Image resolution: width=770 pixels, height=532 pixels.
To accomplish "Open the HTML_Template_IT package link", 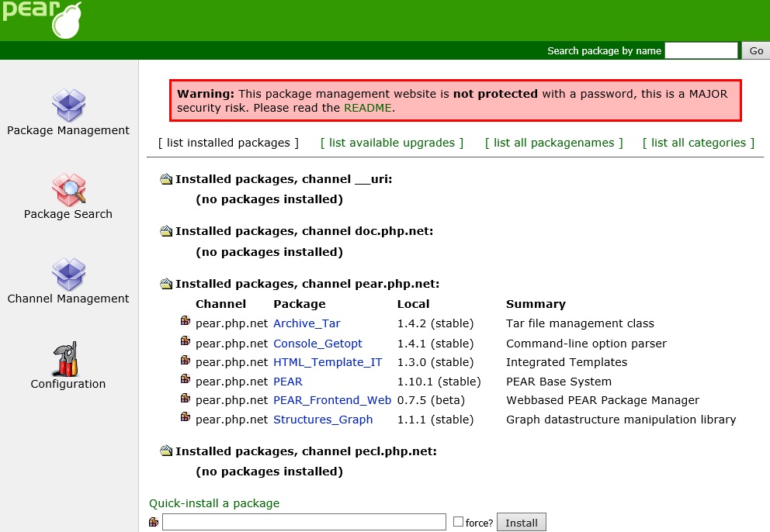I will 328,362.
